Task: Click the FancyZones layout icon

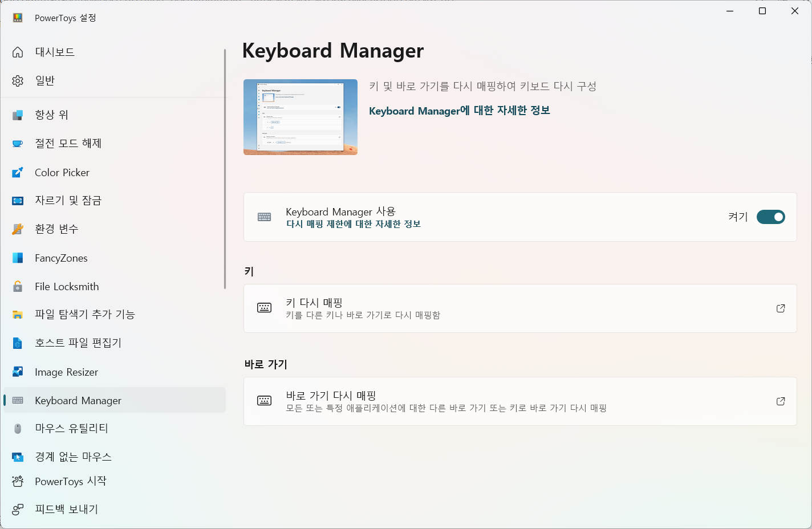Action: [18, 258]
